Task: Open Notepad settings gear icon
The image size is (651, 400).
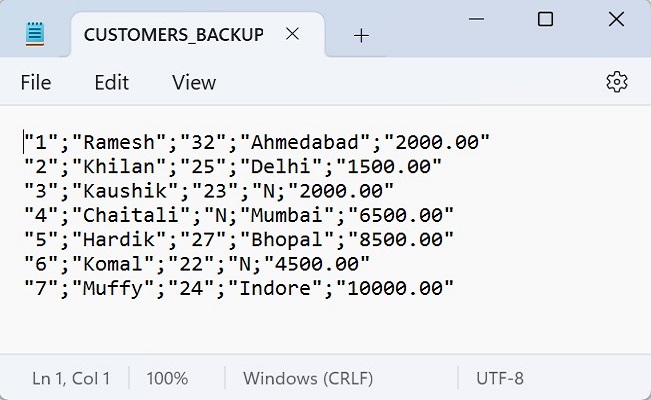Action: click(617, 82)
